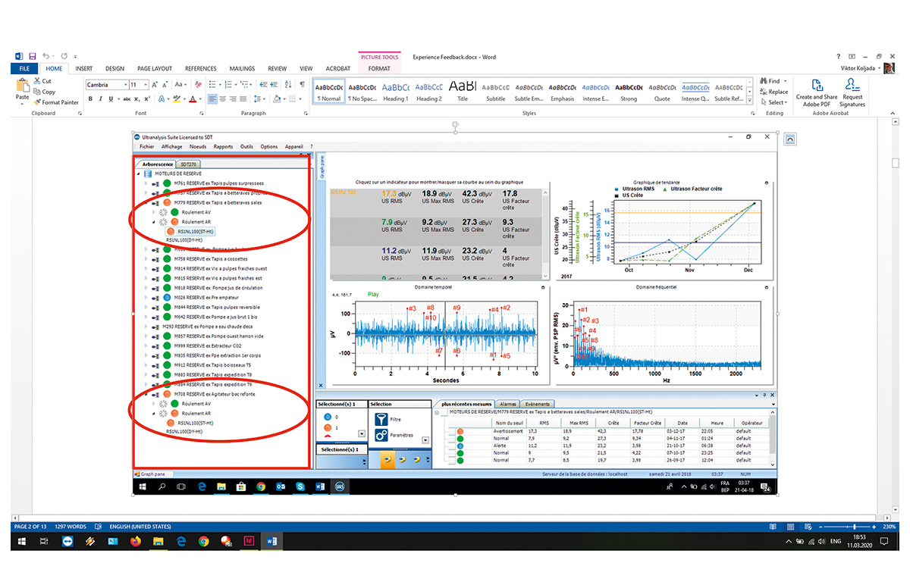Image resolution: width=910 pixels, height=588 pixels.
Task: Open Firefox from the Windows taskbar
Action: point(136,541)
